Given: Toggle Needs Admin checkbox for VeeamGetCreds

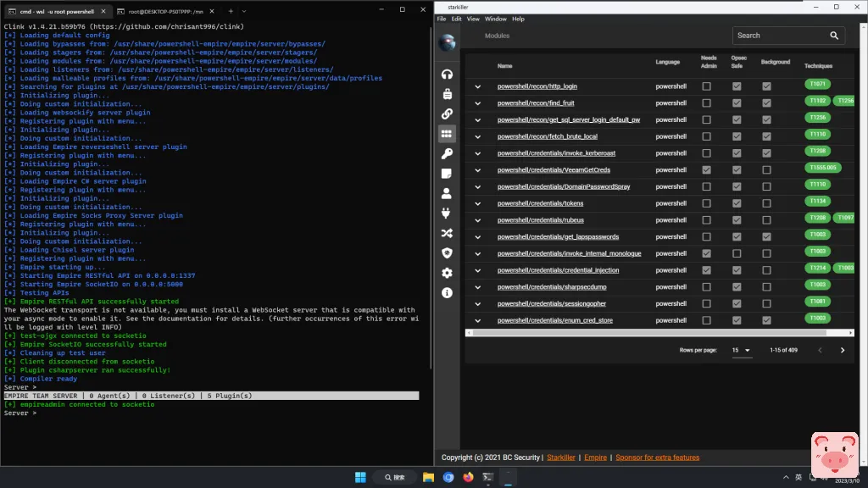Looking at the screenshot, I should (x=707, y=169).
